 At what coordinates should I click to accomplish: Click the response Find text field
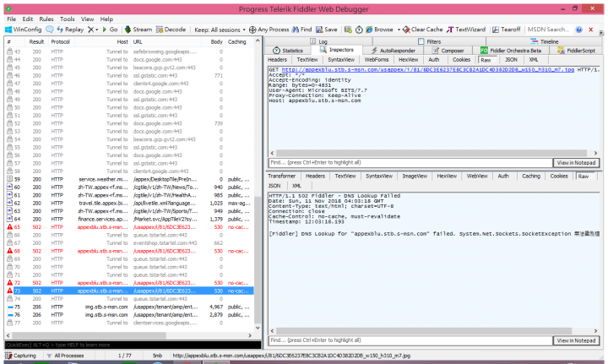[410, 340]
